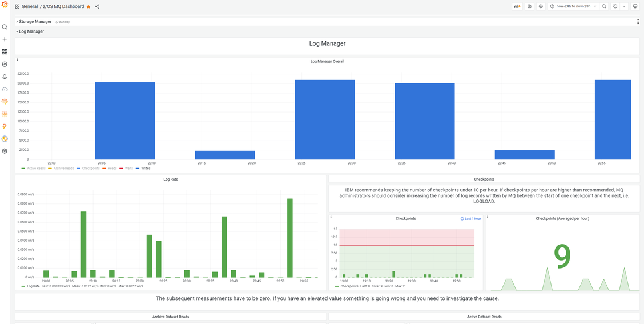Open the orange circular sidebar icon below the brain icon
Viewport: 644px width, 324px height.
(5, 114)
